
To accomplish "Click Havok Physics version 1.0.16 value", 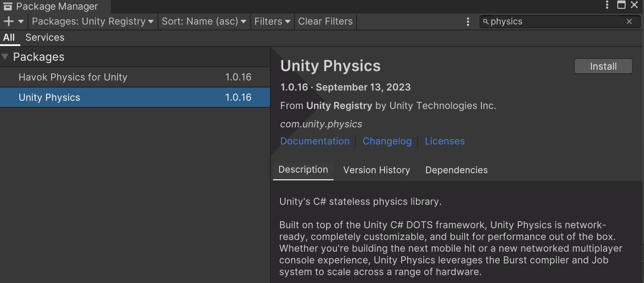I will point(238,77).
